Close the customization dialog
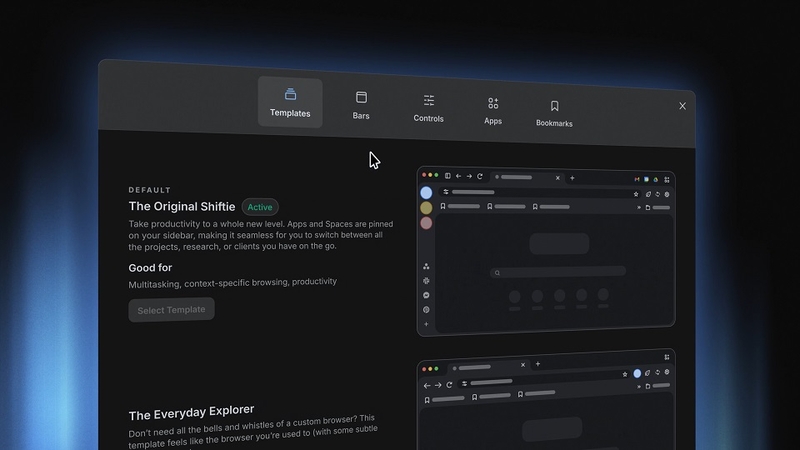This screenshot has height=450, width=800. point(682,106)
